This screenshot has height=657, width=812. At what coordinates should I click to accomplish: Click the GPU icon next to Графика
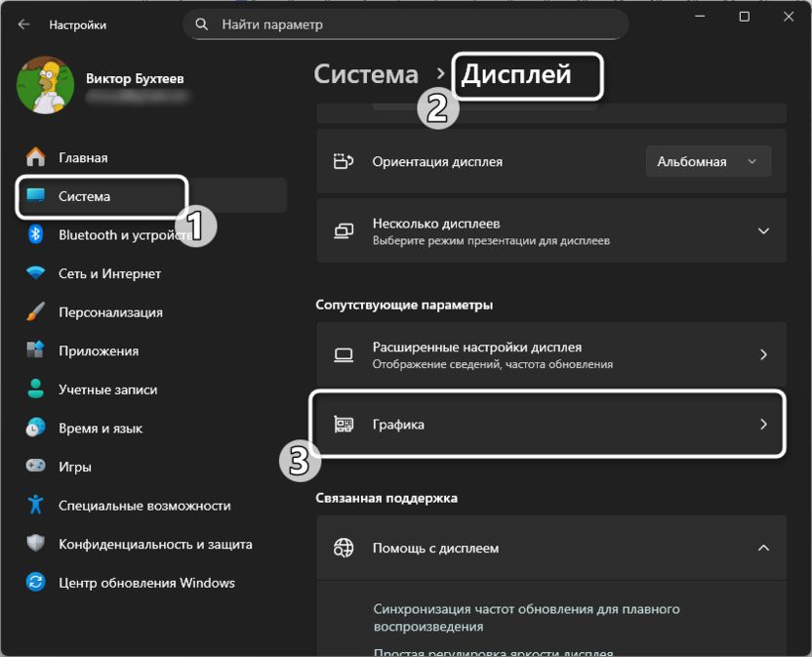(343, 424)
